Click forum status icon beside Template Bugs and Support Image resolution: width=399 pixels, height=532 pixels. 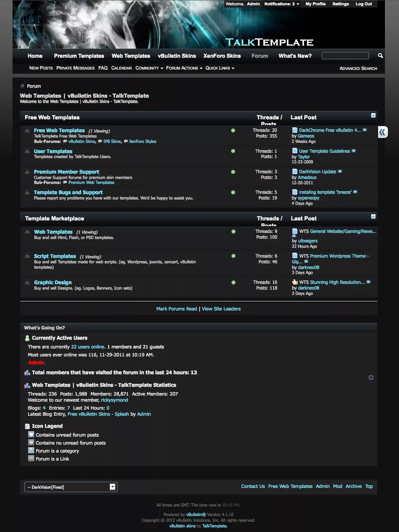click(27, 192)
